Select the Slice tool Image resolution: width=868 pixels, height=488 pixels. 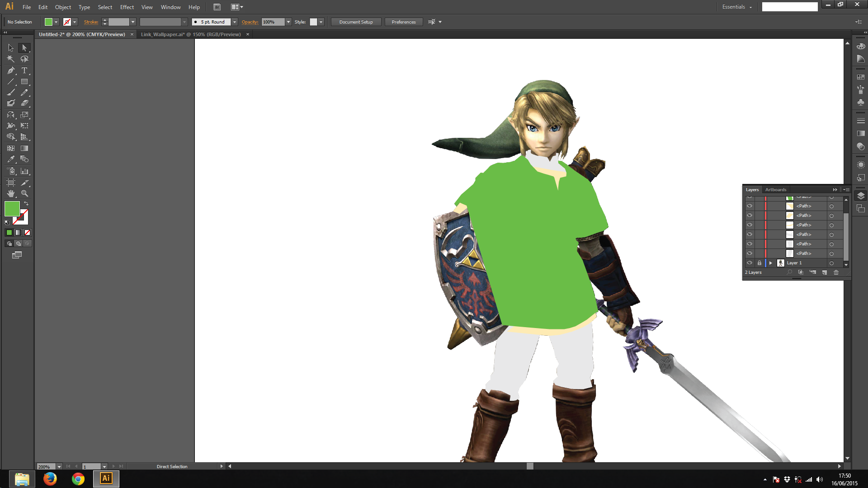[x=24, y=183]
